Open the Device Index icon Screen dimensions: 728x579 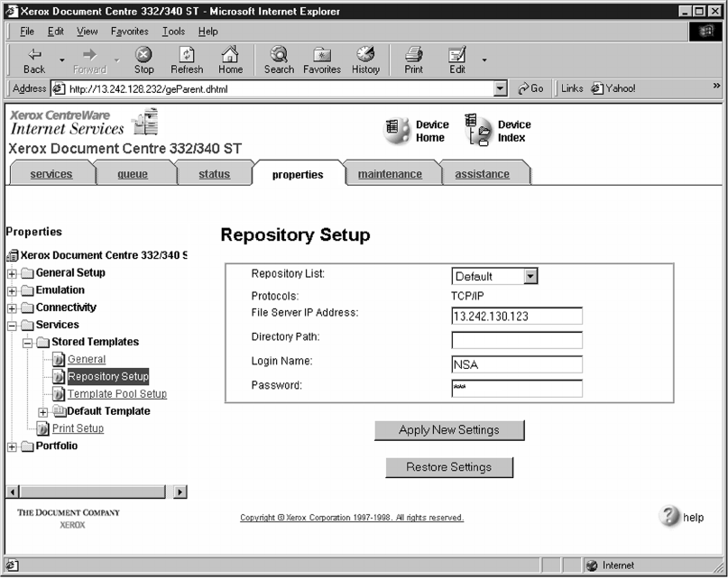pos(478,131)
